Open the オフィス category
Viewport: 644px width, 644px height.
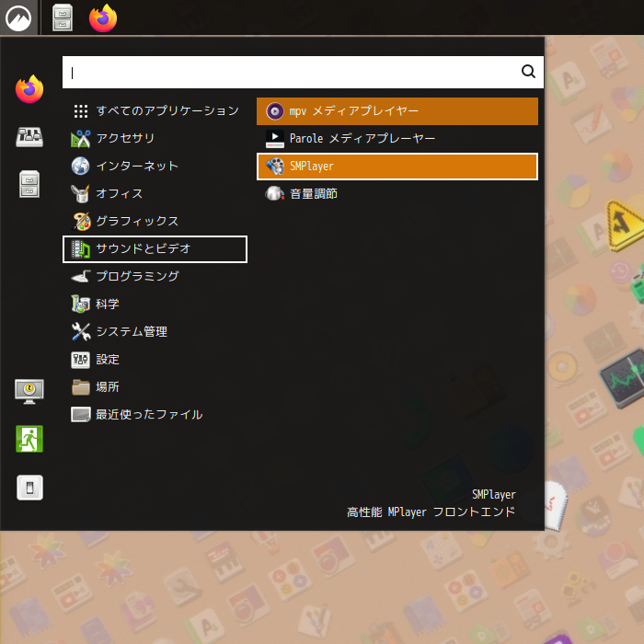[155, 193]
